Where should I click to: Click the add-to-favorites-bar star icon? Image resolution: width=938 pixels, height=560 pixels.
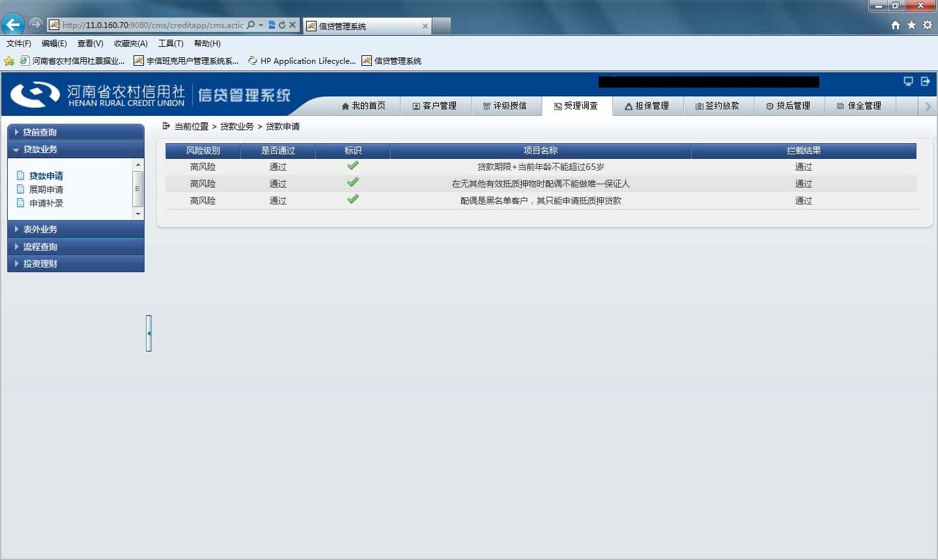point(9,61)
